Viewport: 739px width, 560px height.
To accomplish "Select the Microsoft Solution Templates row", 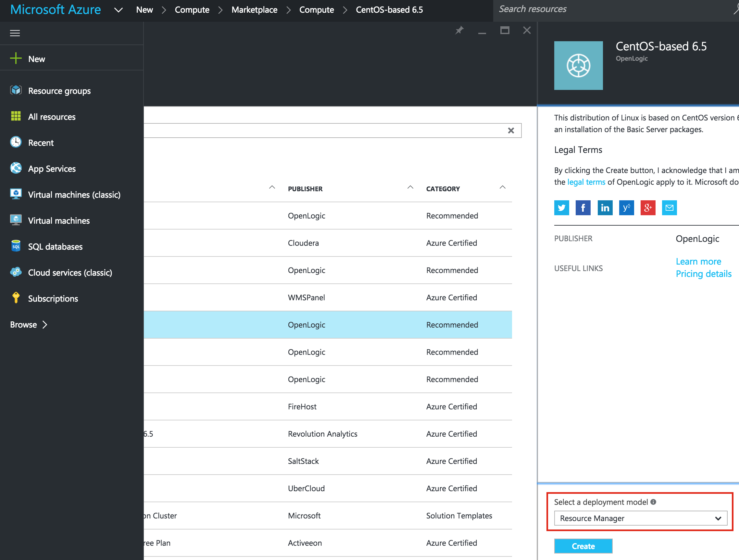I will [x=328, y=516].
